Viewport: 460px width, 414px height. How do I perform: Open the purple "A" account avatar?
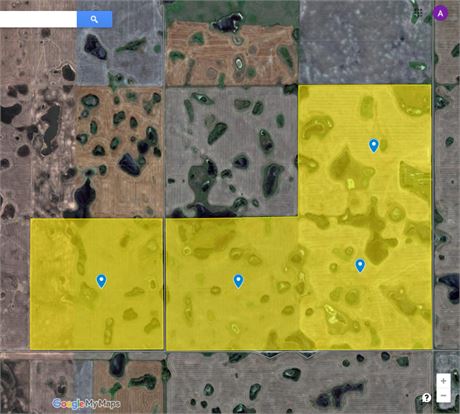click(440, 13)
